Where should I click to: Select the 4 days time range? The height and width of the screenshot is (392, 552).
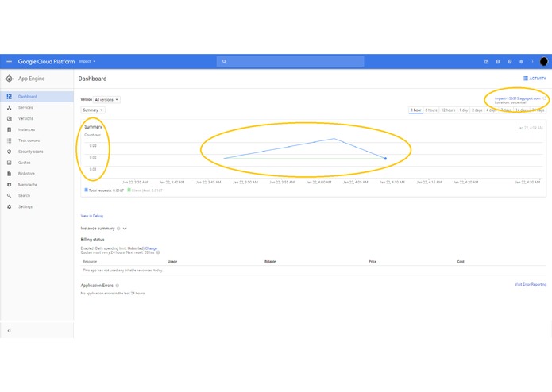(x=492, y=110)
